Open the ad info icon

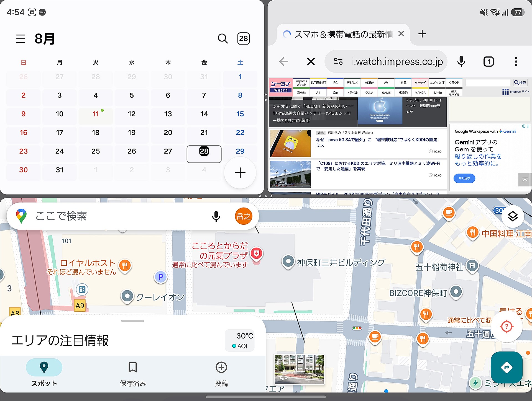[x=524, y=126]
